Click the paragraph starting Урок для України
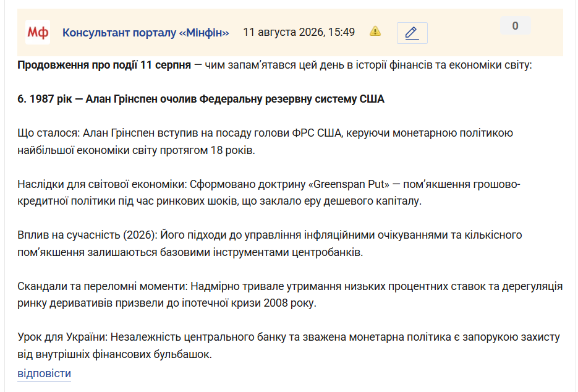The height and width of the screenshot is (392, 578). click(x=289, y=346)
